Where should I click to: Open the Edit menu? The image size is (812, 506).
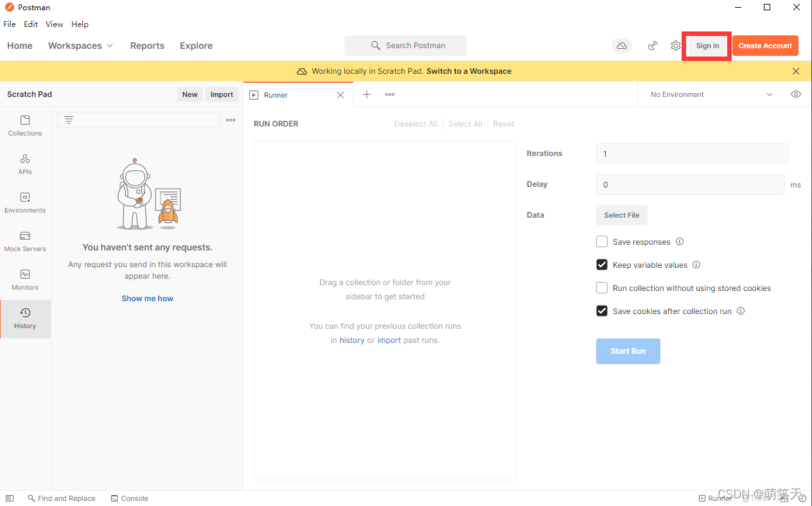pos(31,24)
